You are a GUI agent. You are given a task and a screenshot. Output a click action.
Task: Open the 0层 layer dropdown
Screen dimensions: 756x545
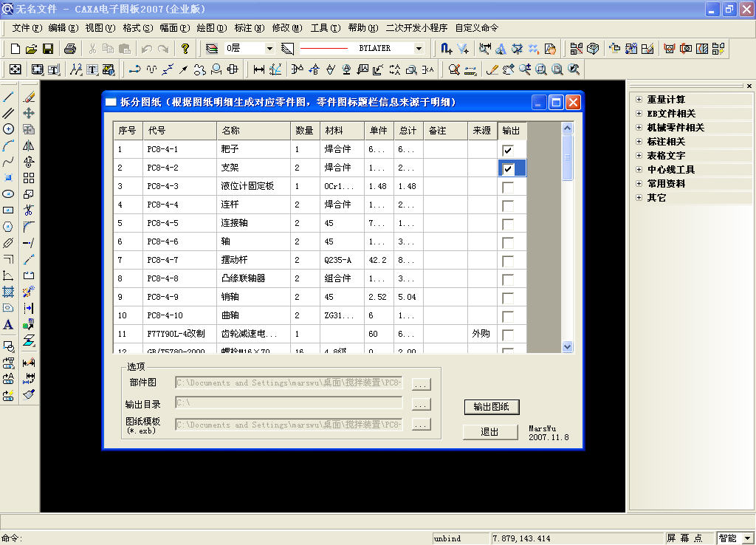pos(269,48)
